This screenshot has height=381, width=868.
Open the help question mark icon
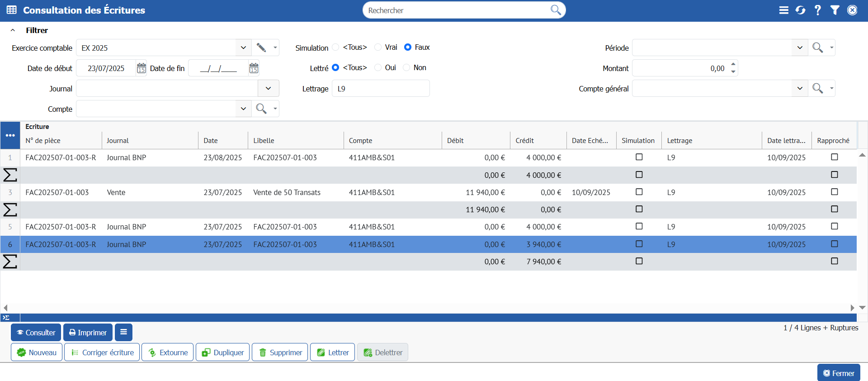[817, 10]
